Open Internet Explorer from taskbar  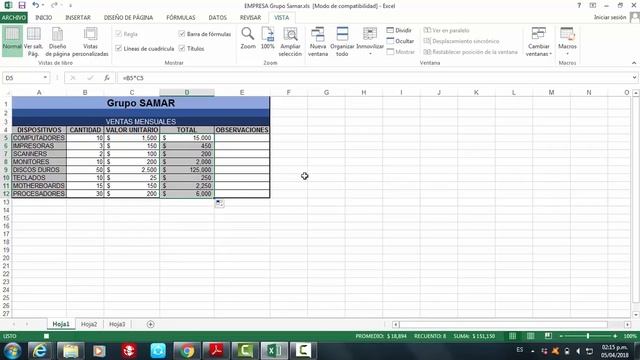click(40, 351)
